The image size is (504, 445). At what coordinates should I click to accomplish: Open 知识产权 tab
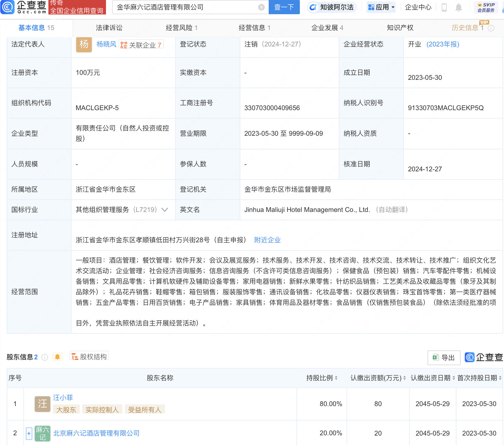click(400, 28)
